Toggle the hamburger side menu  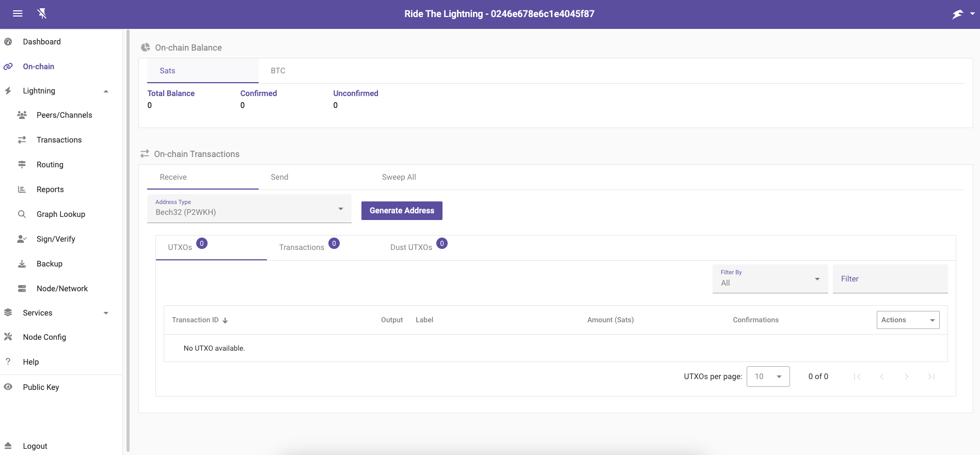click(x=18, y=14)
